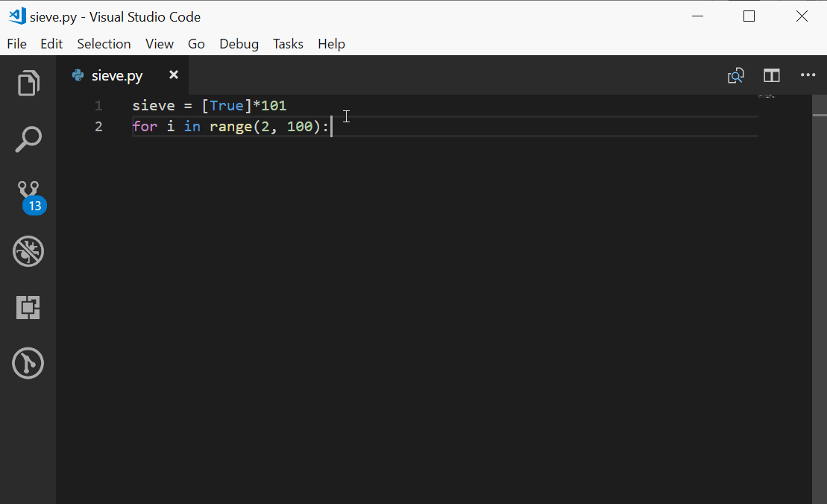Open the File menu
Screen dimensions: 827x504
pyautogui.click(x=16, y=43)
